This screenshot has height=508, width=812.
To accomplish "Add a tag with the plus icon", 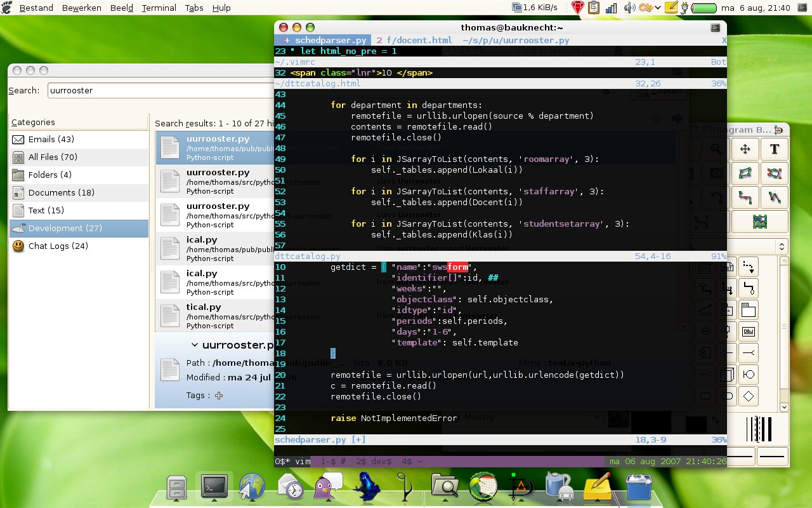I will click(x=219, y=396).
